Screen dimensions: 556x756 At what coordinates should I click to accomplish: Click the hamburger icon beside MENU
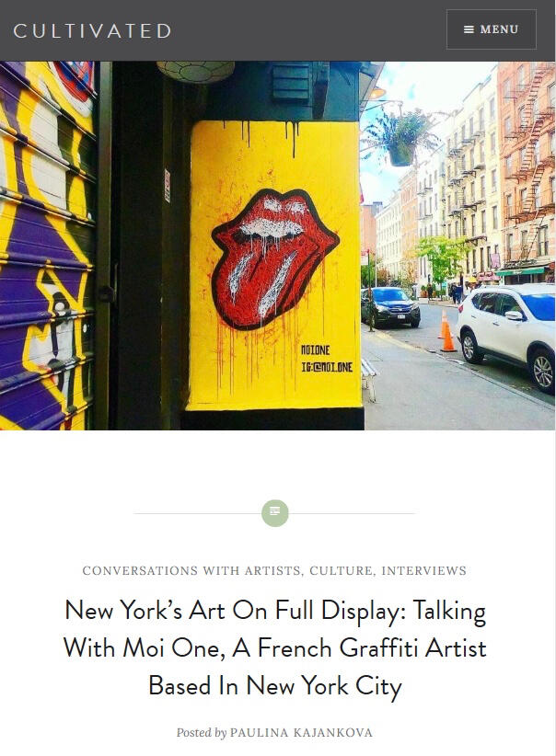pyautogui.click(x=469, y=29)
